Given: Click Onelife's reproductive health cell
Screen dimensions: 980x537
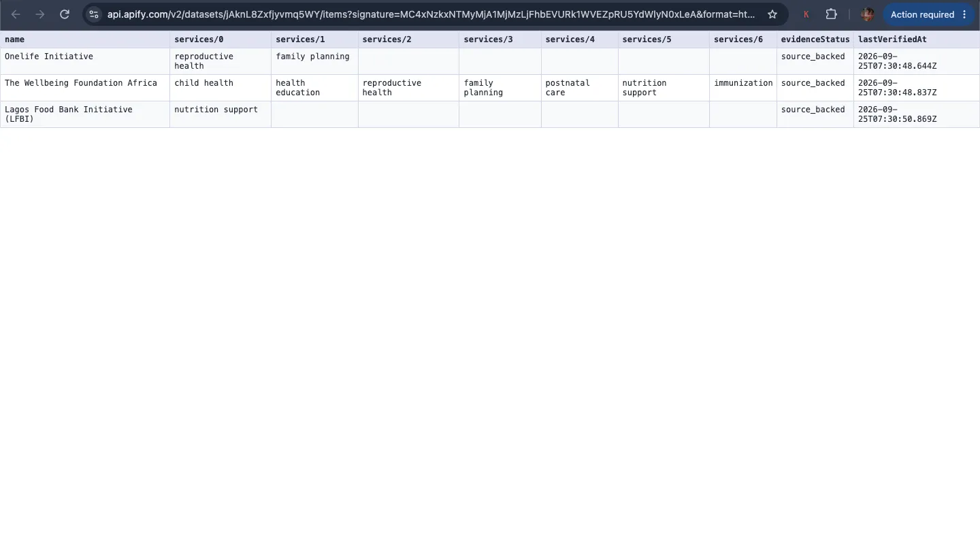Looking at the screenshot, I should point(220,61).
